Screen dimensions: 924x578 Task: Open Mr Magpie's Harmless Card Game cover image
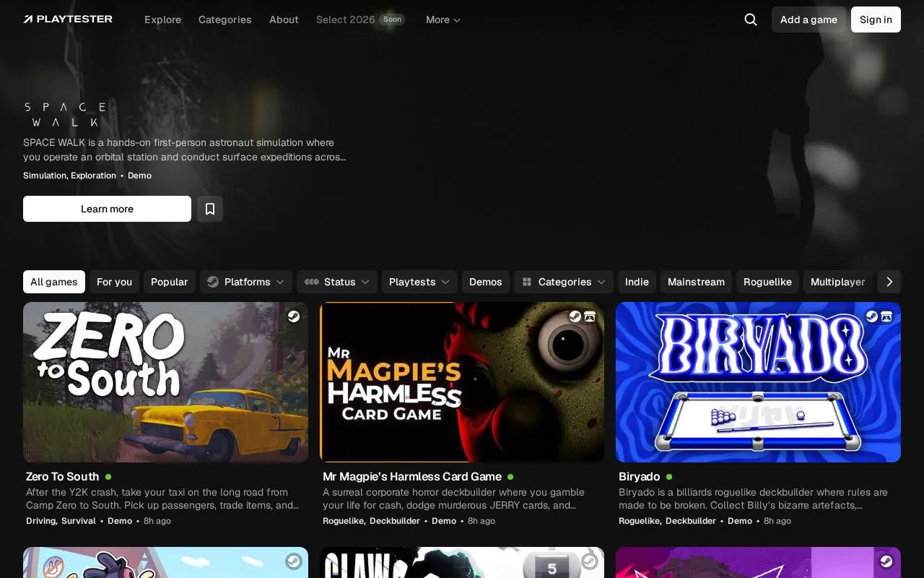pyautogui.click(x=462, y=382)
